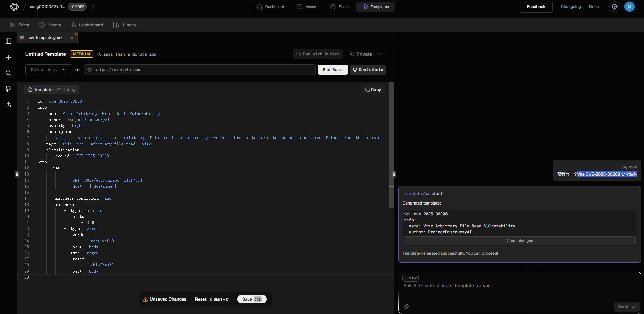This screenshot has width=644, height=314.
Task: Select the Templates tab
Action: point(375,7)
